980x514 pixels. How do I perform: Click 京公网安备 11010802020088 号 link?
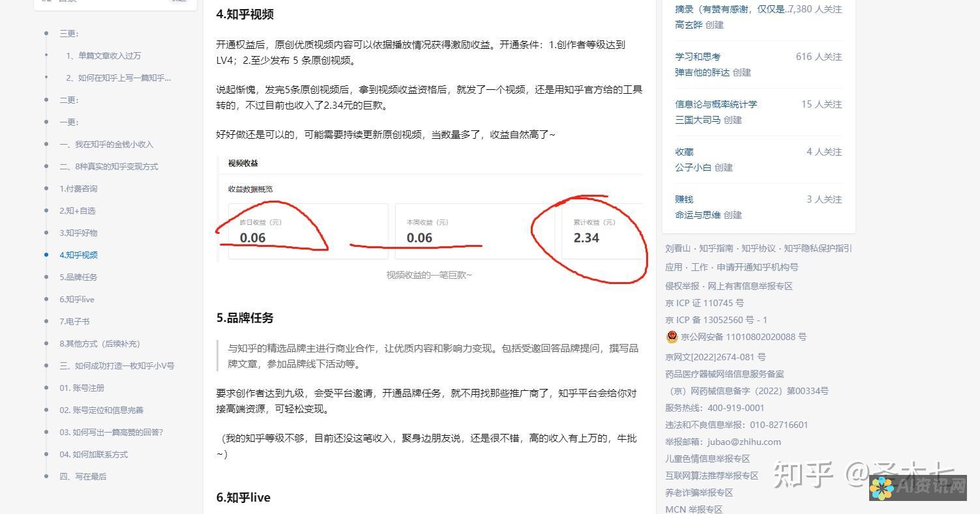(743, 337)
